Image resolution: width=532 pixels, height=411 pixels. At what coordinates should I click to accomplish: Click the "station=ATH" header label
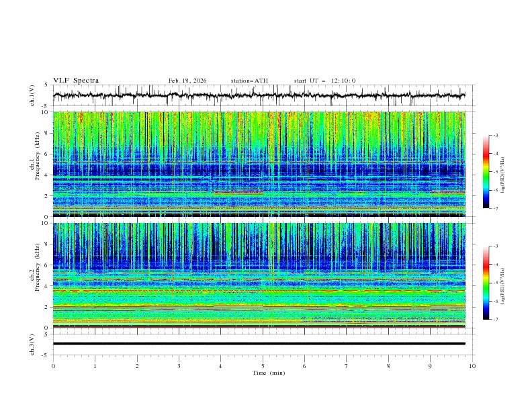point(249,81)
